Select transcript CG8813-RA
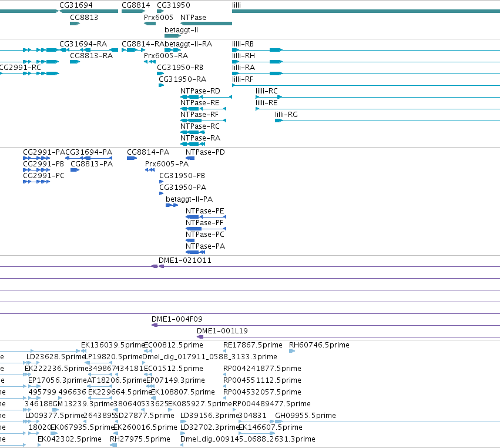Image resolution: width=500 pixels, height=448 pixels. click(x=92, y=56)
